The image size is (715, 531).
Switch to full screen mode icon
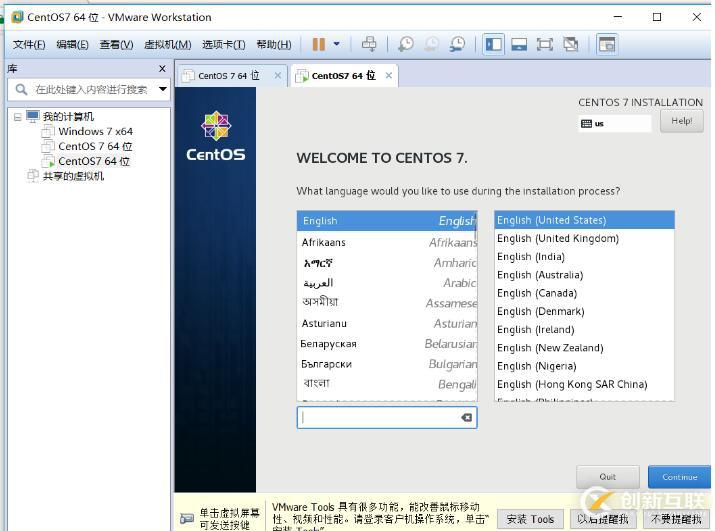click(x=544, y=44)
